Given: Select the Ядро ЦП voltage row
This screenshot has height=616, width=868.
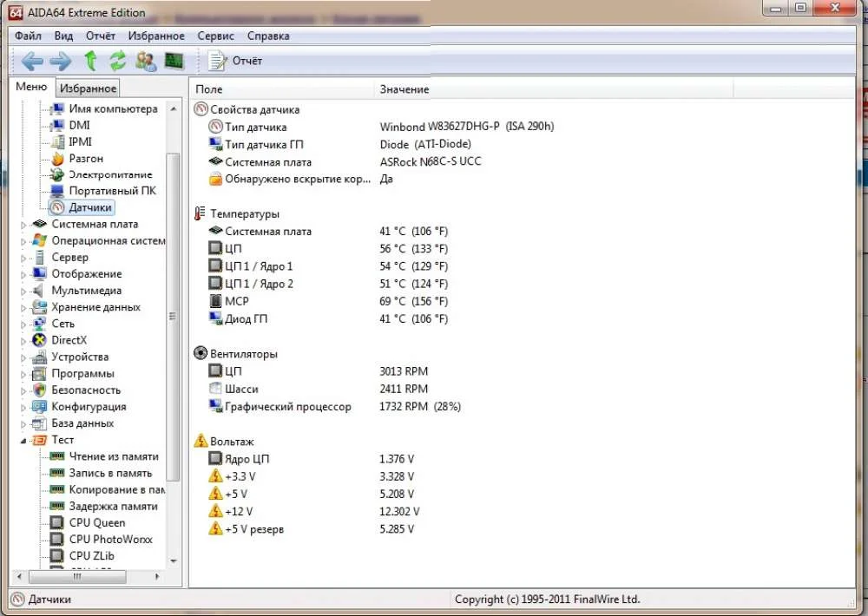Looking at the screenshot, I should pyautogui.click(x=312, y=459).
